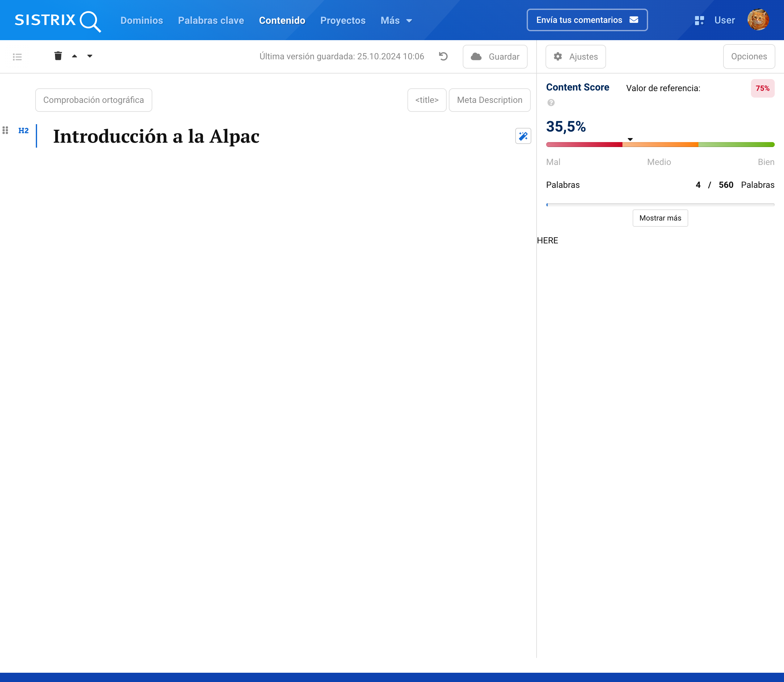Open the table of contents list icon

coord(17,57)
